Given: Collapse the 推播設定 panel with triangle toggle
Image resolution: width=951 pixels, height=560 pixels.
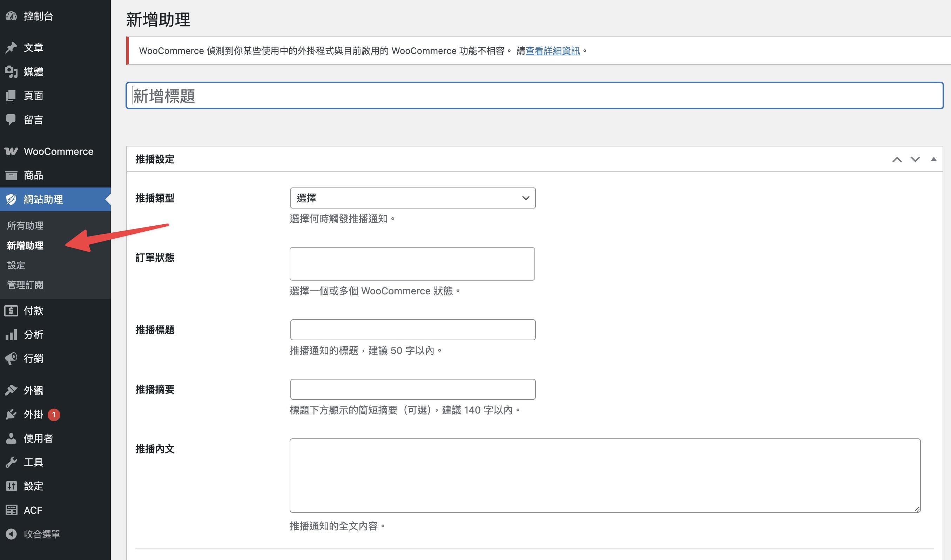Looking at the screenshot, I should click(x=933, y=159).
